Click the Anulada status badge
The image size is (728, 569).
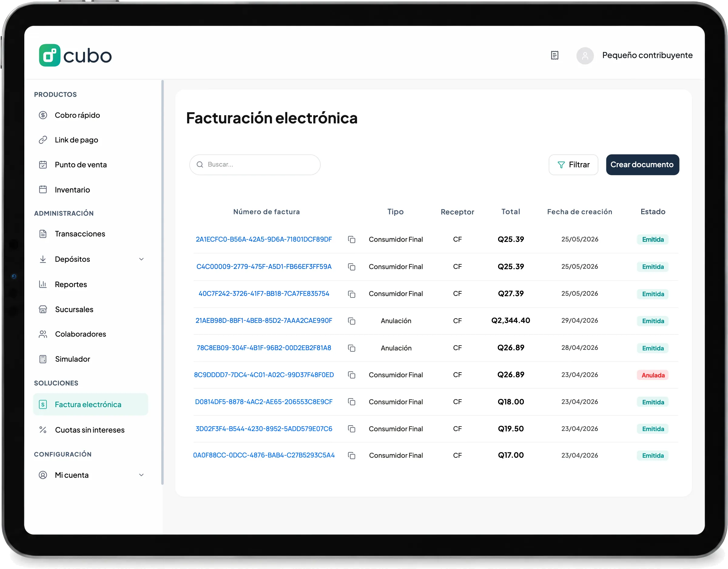653,376
